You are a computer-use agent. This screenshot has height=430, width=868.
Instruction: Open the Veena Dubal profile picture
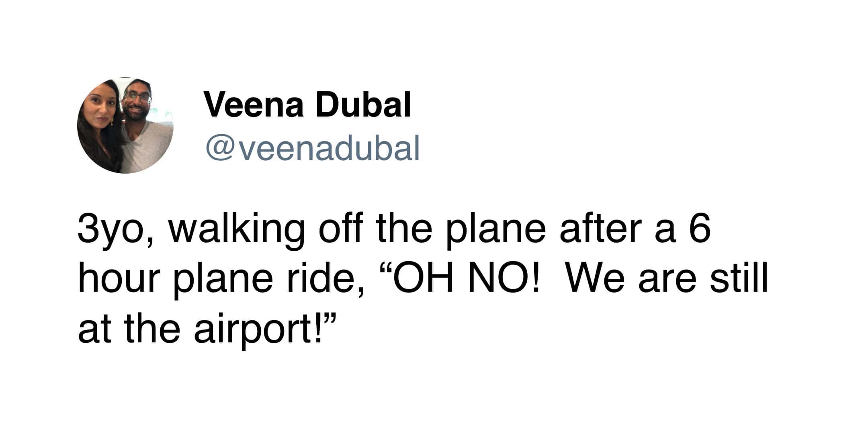[x=125, y=125]
